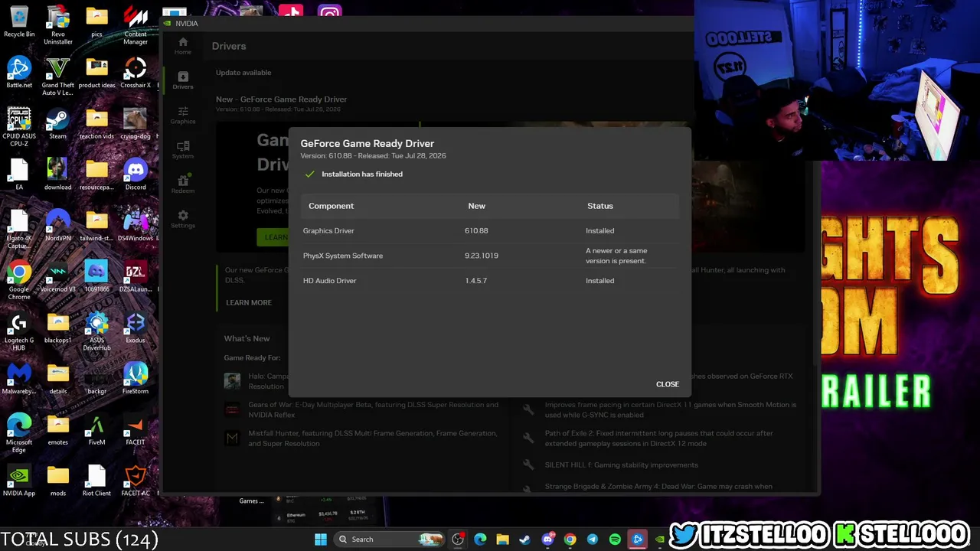Click LEARN MORE link in NVIDIA window
The width and height of the screenshot is (980, 551).
(249, 302)
